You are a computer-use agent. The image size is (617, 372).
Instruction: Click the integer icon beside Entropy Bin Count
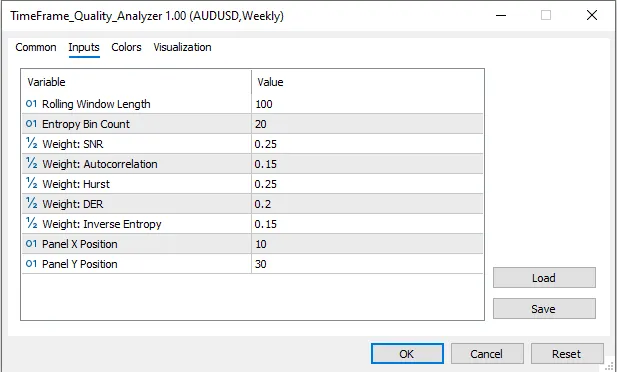31,124
